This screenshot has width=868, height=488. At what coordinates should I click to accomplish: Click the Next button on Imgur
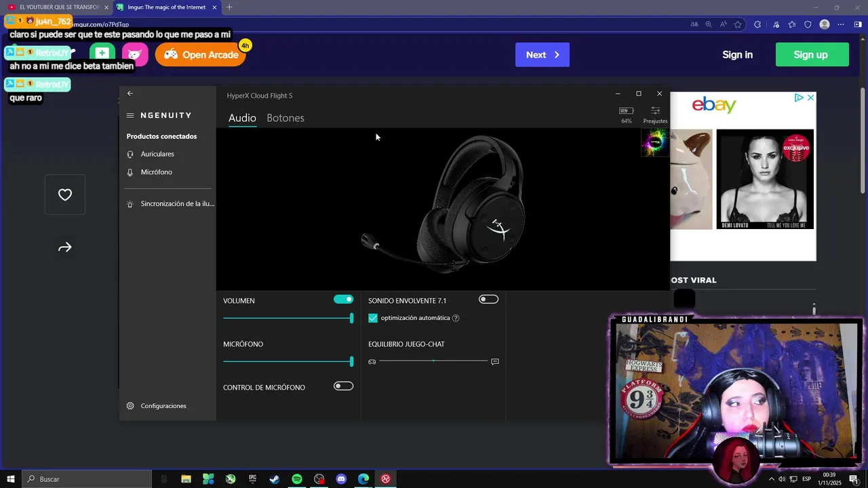(542, 55)
